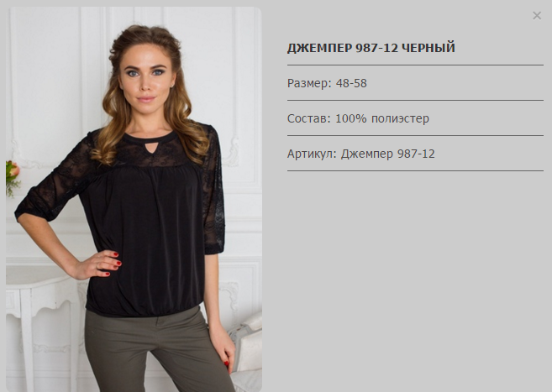The width and height of the screenshot is (552, 392).
Task: Click the Размер label
Action: click(309, 84)
